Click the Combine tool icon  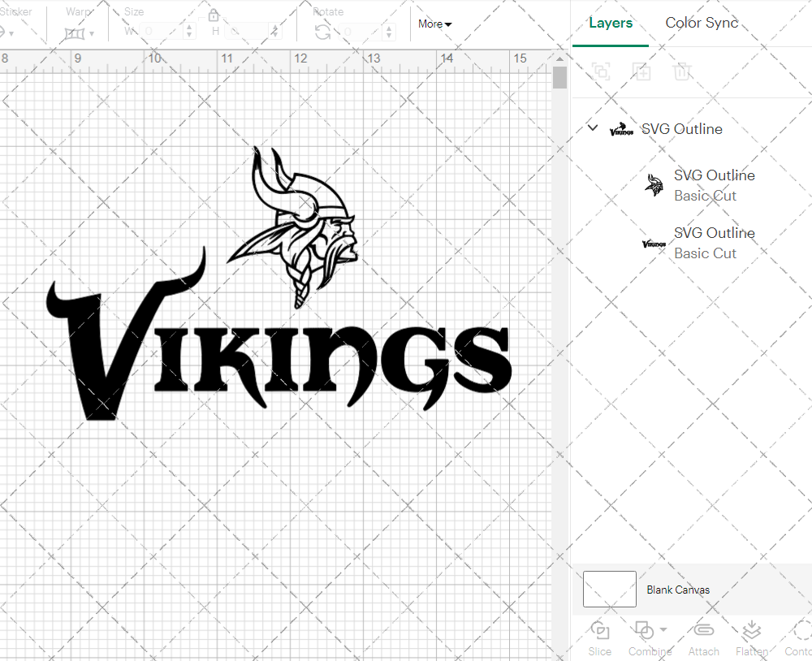coord(646,632)
